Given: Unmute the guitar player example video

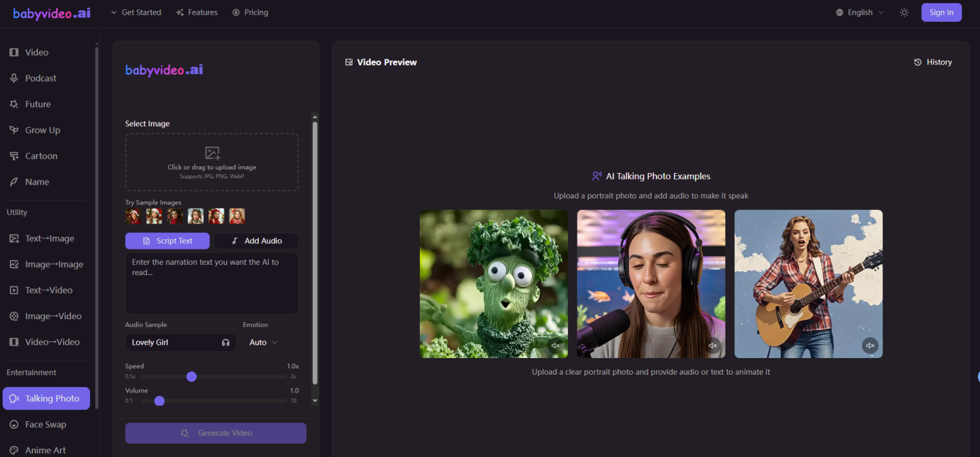Looking at the screenshot, I should [x=870, y=345].
